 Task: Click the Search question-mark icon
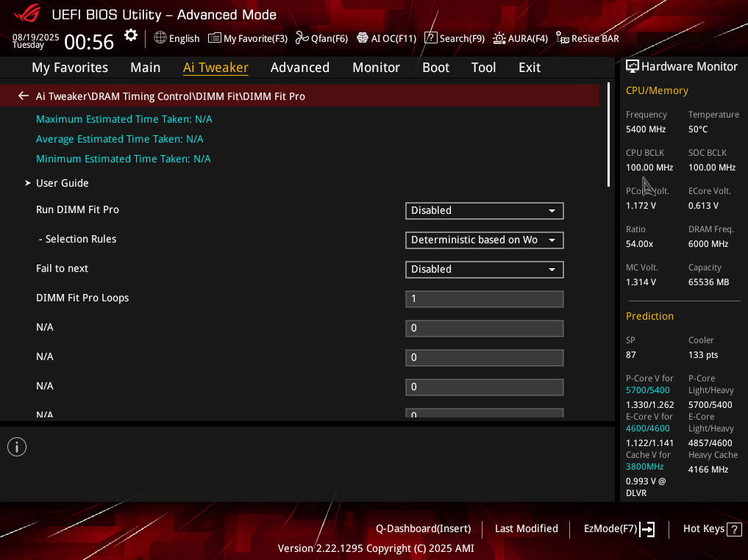pyautogui.click(x=431, y=37)
